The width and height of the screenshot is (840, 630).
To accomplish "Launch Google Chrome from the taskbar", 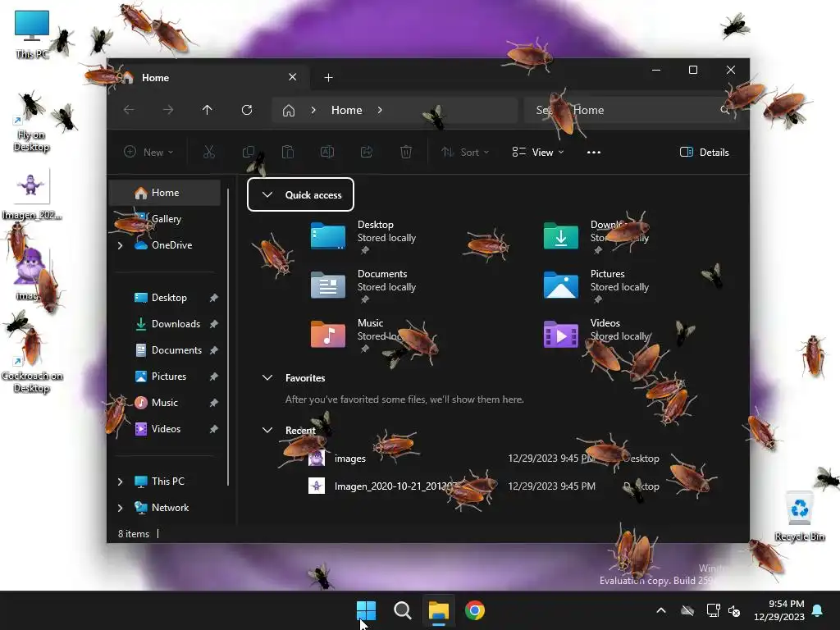I will tap(475, 610).
